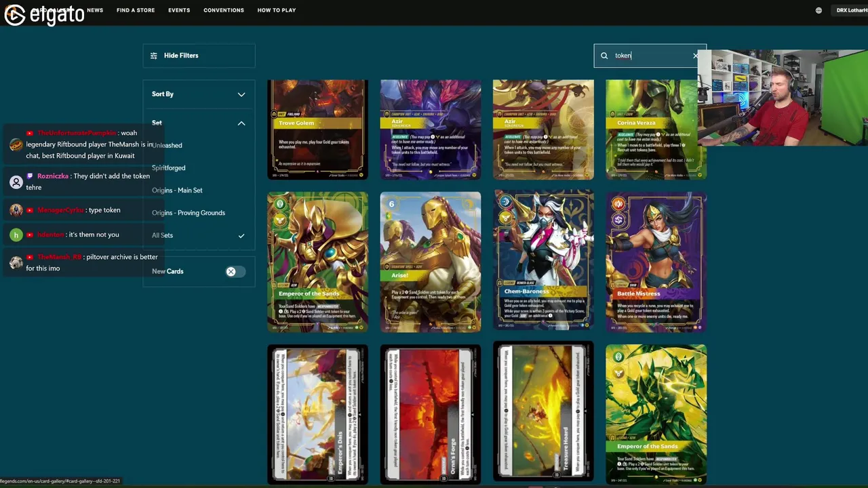Click chat message 'type token'
Screen dimensions: 868x488
point(103,210)
